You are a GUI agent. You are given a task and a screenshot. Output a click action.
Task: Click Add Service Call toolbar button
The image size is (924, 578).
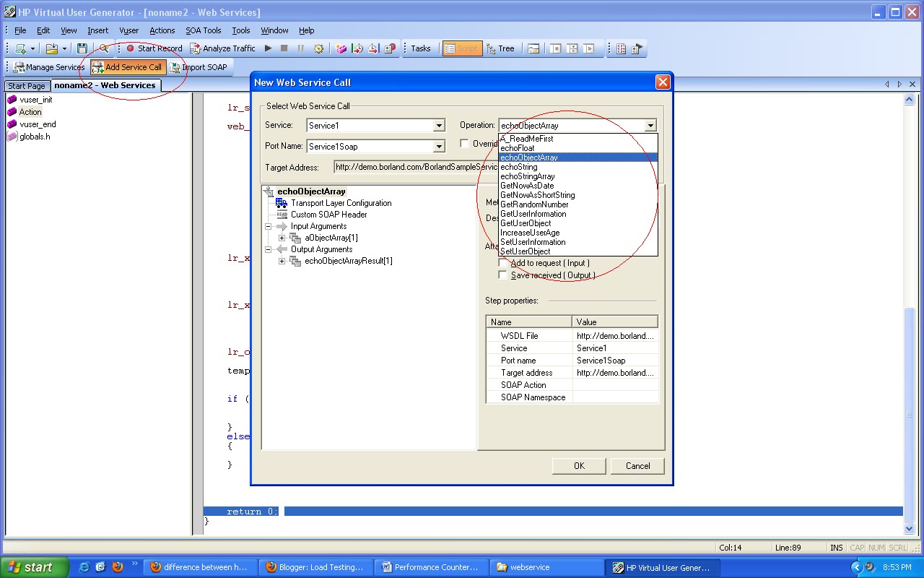pos(128,67)
